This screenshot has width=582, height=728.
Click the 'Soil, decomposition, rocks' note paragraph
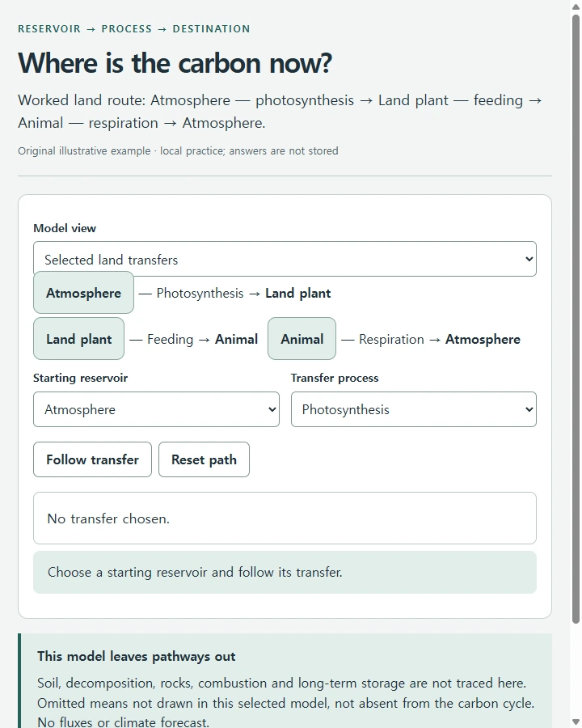pos(285,702)
